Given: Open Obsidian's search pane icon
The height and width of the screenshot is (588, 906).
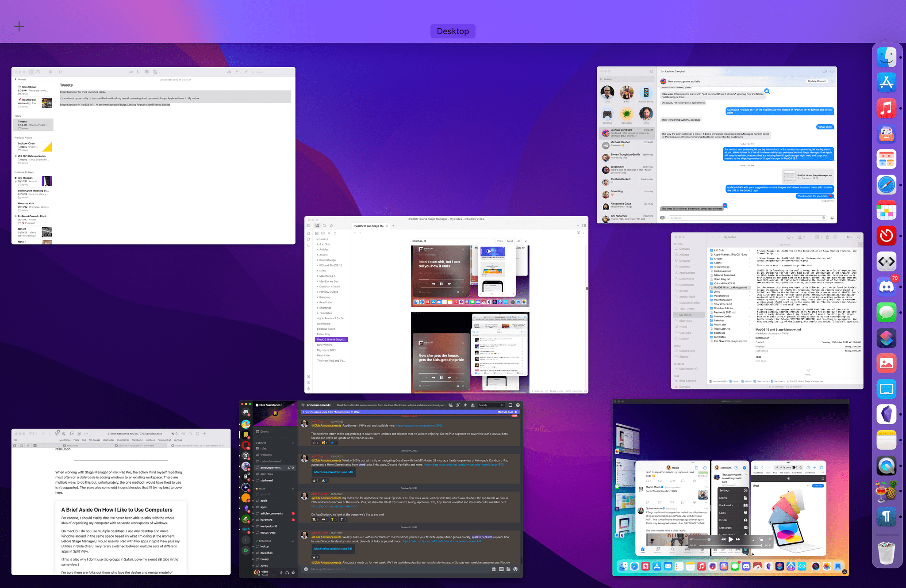Looking at the screenshot, I should tap(324, 225).
